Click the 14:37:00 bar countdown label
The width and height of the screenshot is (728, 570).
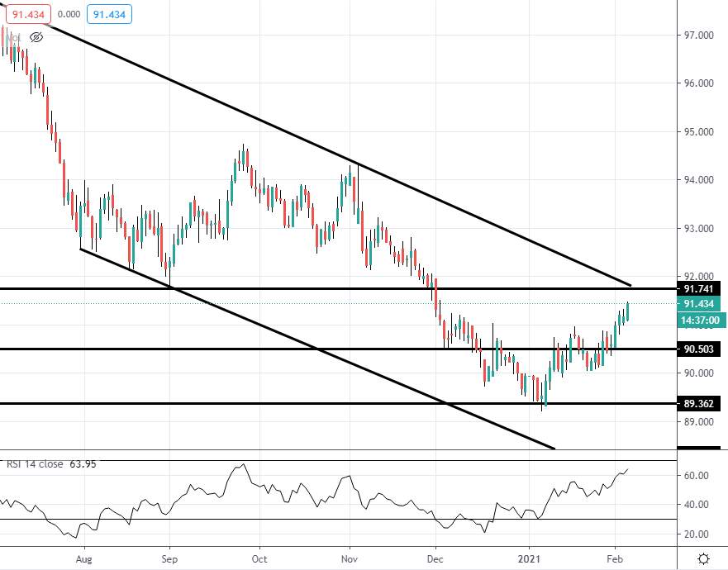click(x=702, y=321)
